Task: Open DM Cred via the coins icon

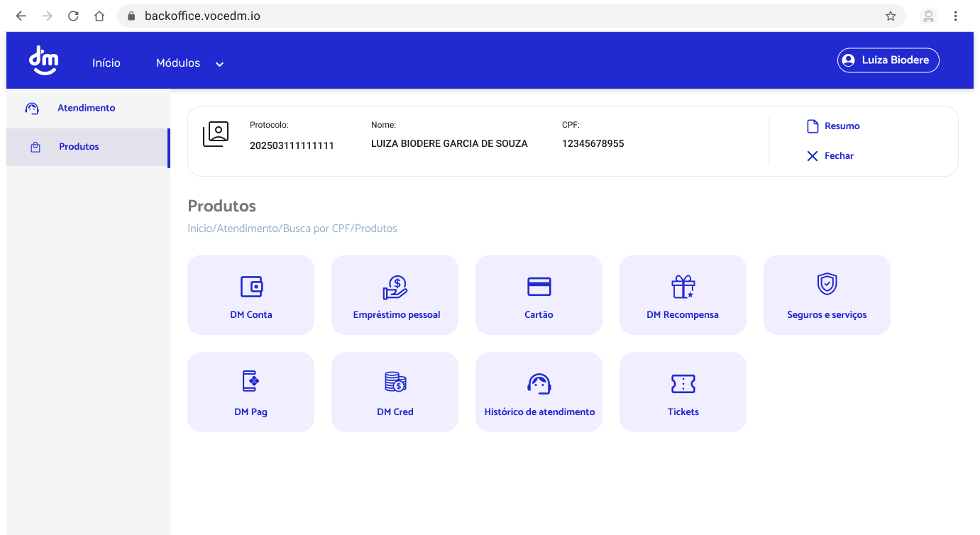Action: pos(395,383)
